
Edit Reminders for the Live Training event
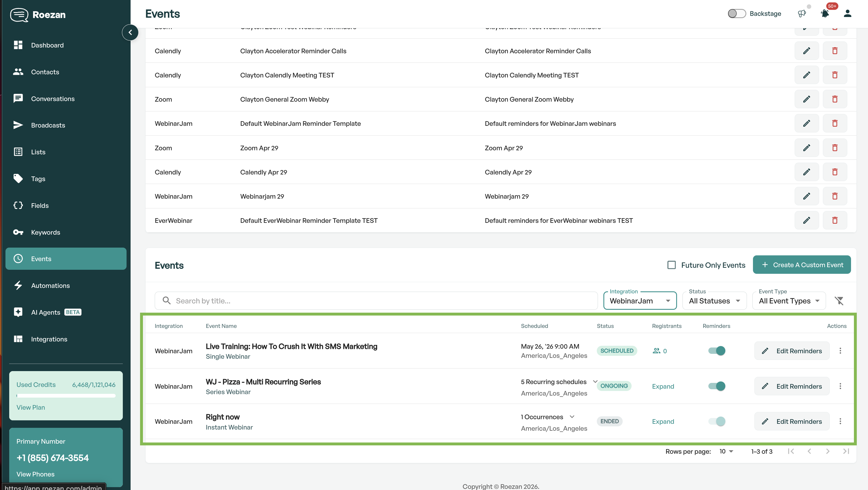click(x=791, y=351)
